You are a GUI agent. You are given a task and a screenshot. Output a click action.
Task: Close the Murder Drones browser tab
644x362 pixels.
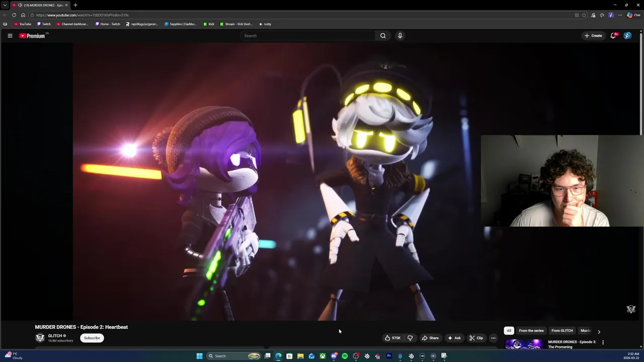pyautogui.click(x=66, y=5)
